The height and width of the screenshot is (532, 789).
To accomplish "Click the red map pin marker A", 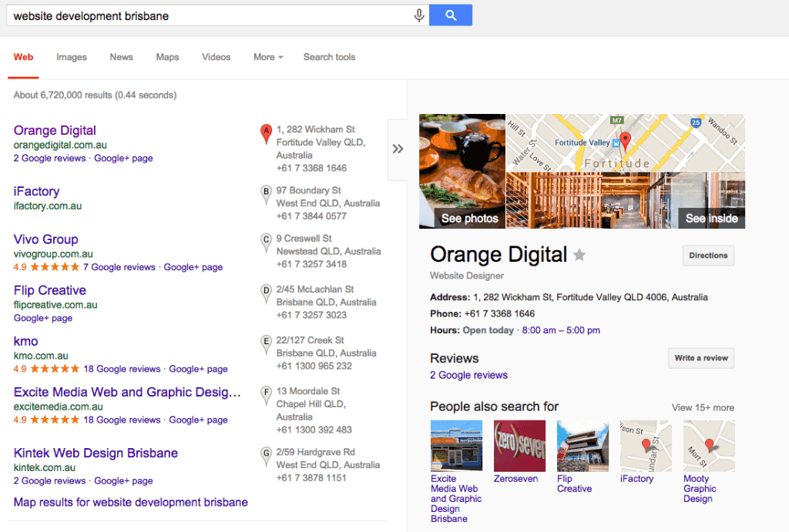I will [x=266, y=132].
